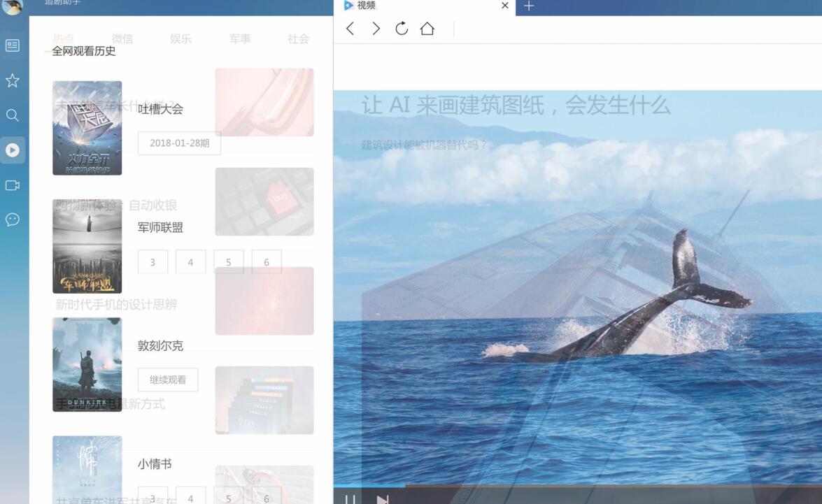Open search magnifier in sidebar
The width and height of the screenshot is (822, 504).
pyautogui.click(x=13, y=115)
